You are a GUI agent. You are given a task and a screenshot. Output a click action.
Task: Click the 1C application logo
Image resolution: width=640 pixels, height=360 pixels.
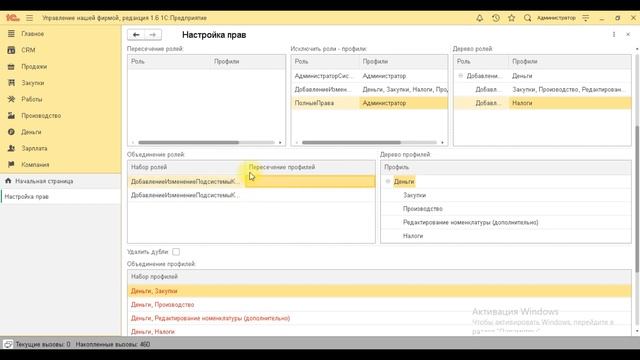pyautogui.click(x=12, y=18)
